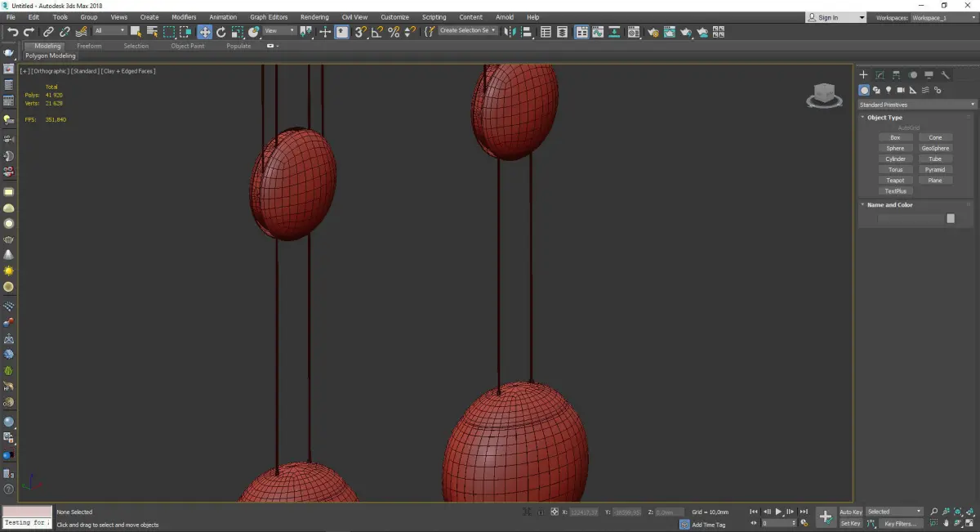
Task: Toggle Auto Key animation mode
Action: 850,512
